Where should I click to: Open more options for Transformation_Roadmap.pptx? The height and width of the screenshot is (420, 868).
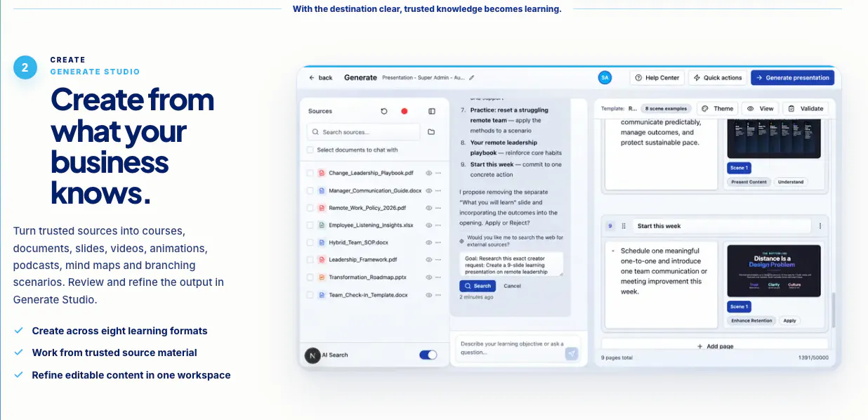(x=438, y=277)
